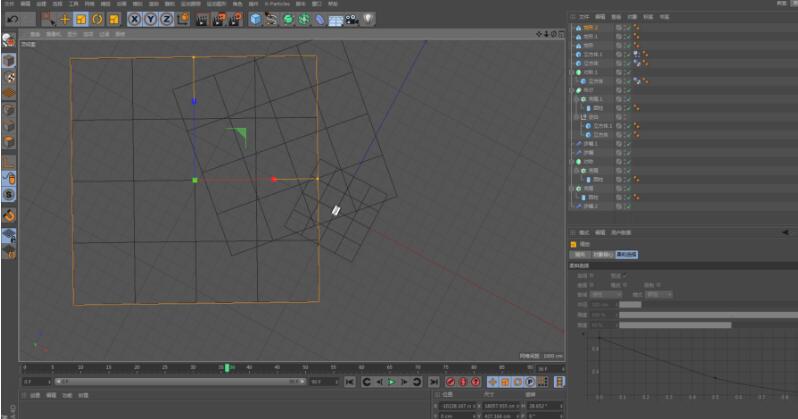Viewport: 798px width, 419px height.
Task: Add a Cube primitive from the toolbar
Action: [x=255, y=18]
